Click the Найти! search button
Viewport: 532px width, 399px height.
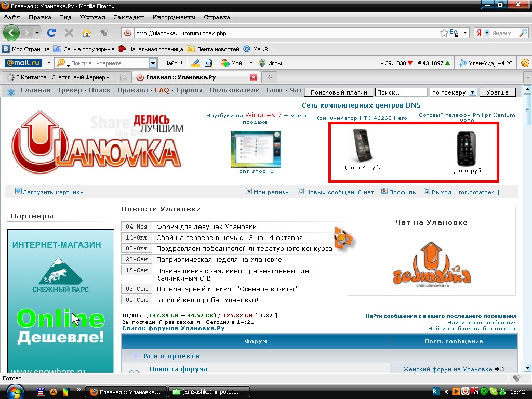(x=173, y=63)
